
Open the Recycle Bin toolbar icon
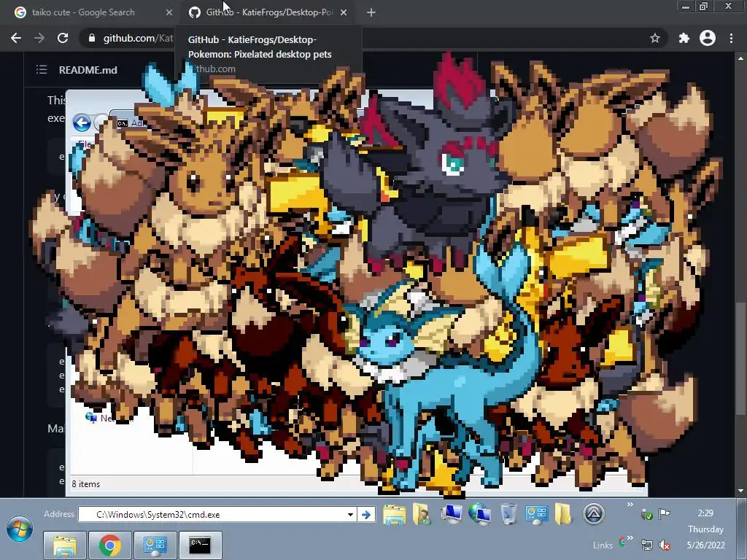click(x=508, y=514)
